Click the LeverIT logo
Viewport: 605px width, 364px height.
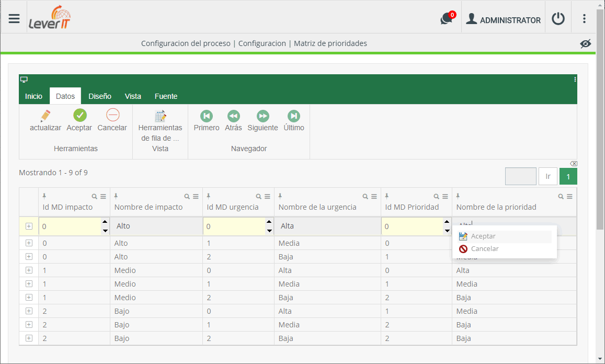click(50, 17)
